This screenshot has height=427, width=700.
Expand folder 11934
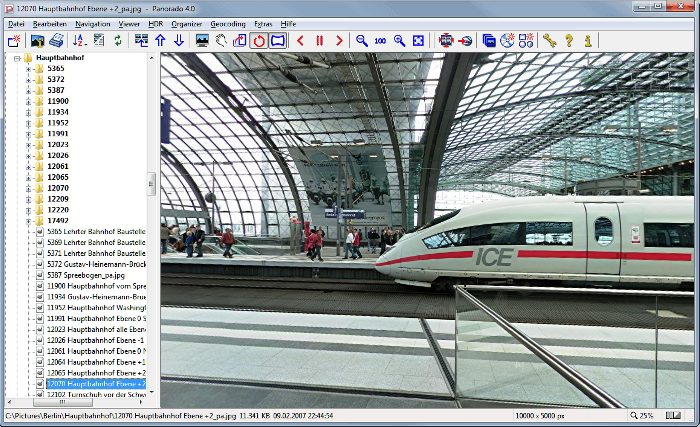(29, 113)
